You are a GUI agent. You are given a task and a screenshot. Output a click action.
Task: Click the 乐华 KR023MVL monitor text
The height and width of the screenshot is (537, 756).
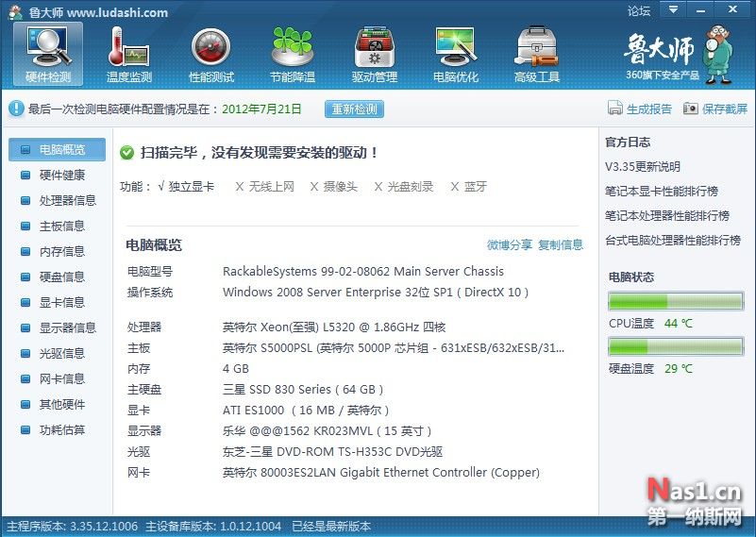[327, 431]
